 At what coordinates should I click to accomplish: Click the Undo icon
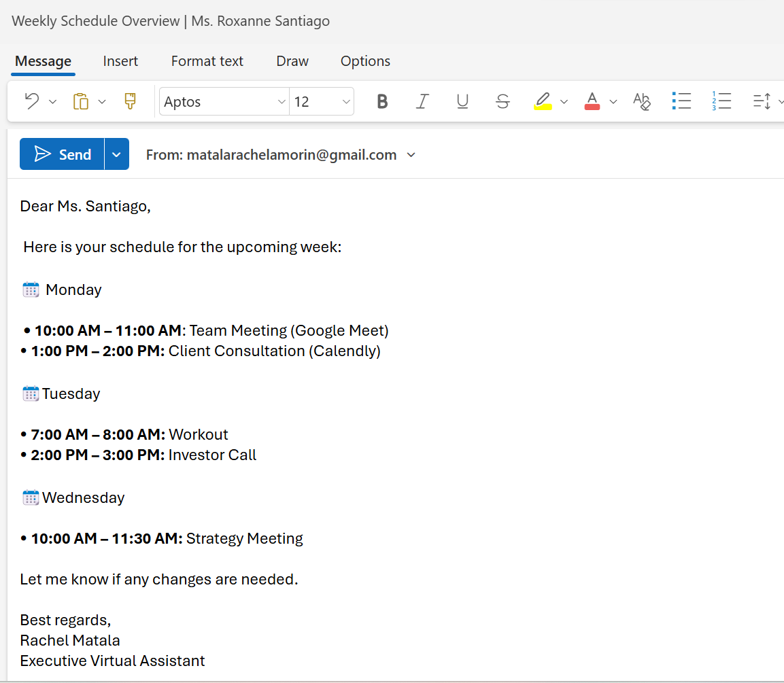click(32, 101)
